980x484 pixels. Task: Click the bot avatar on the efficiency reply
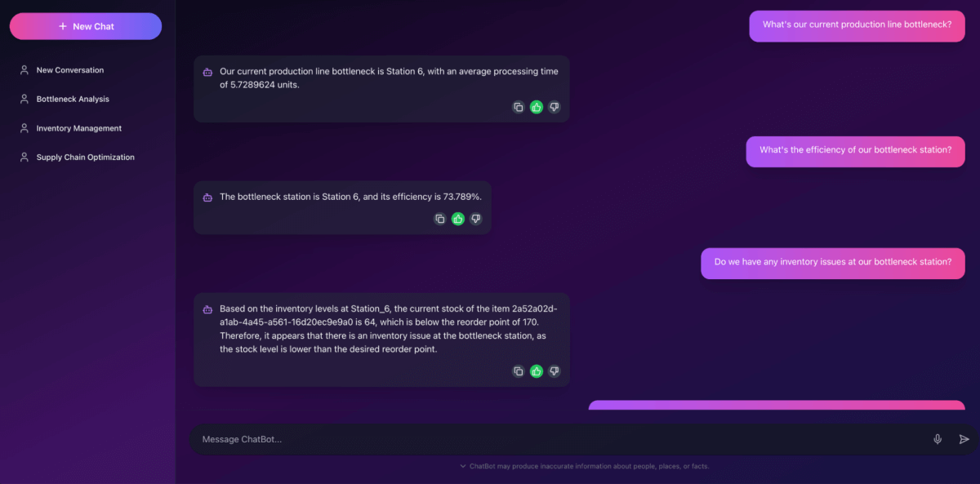pos(207,197)
